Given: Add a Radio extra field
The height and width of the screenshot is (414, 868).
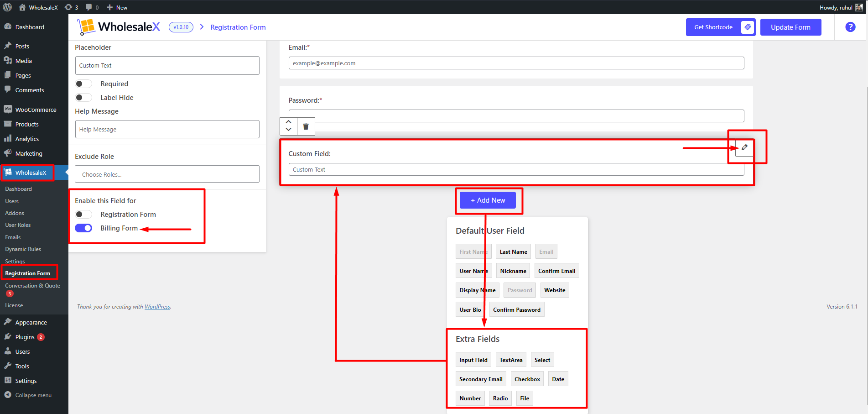Looking at the screenshot, I should pos(500,398).
